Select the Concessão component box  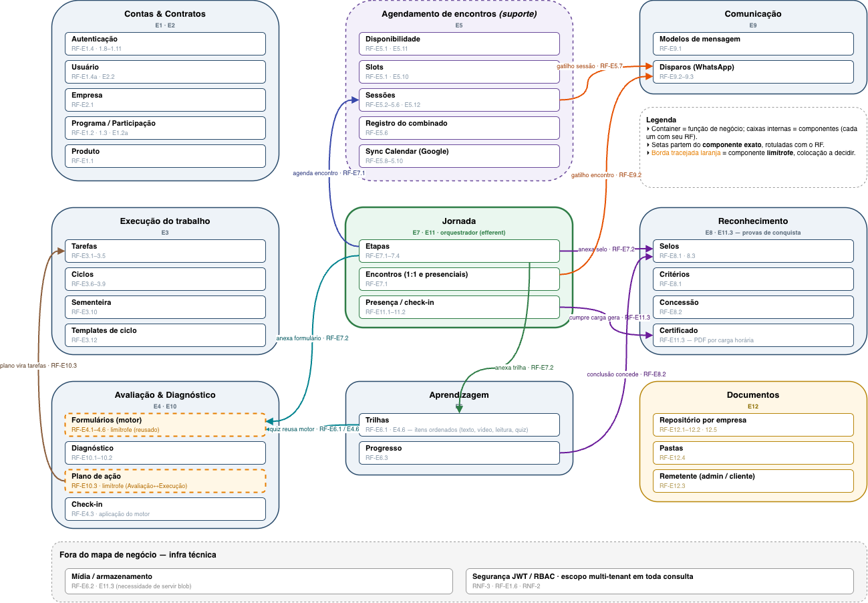click(753, 307)
